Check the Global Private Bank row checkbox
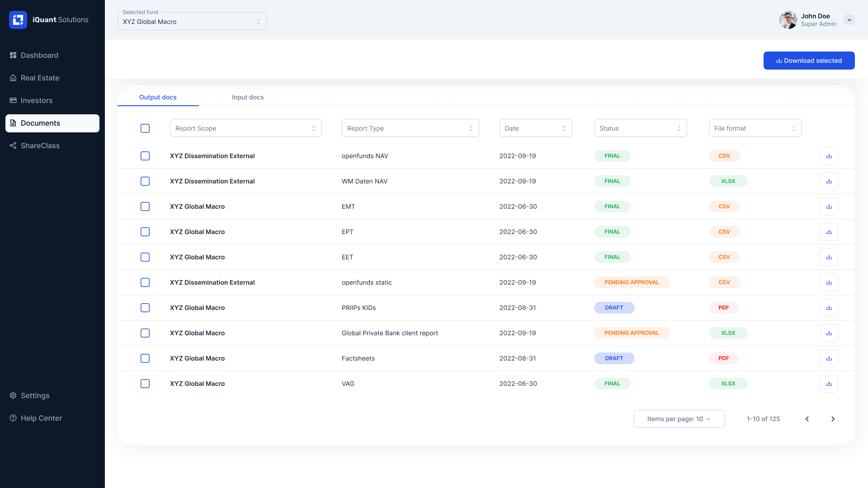This screenshot has width=868, height=488. point(145,333)
